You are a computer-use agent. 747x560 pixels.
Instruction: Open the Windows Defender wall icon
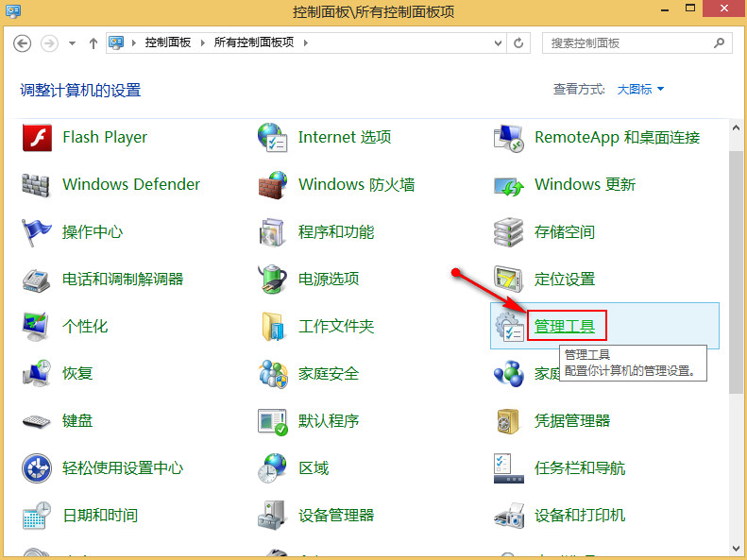click(x=36, y=185)
